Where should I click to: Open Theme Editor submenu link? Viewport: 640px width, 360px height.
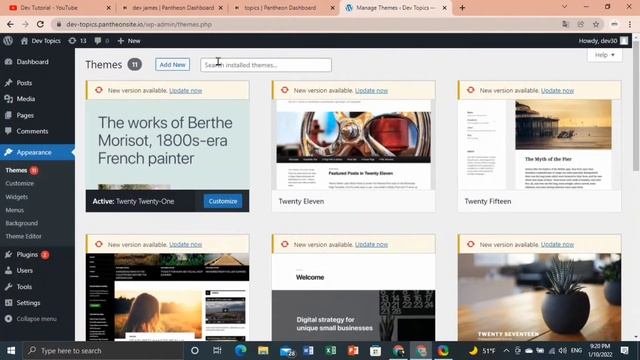[x=23, y=236]
